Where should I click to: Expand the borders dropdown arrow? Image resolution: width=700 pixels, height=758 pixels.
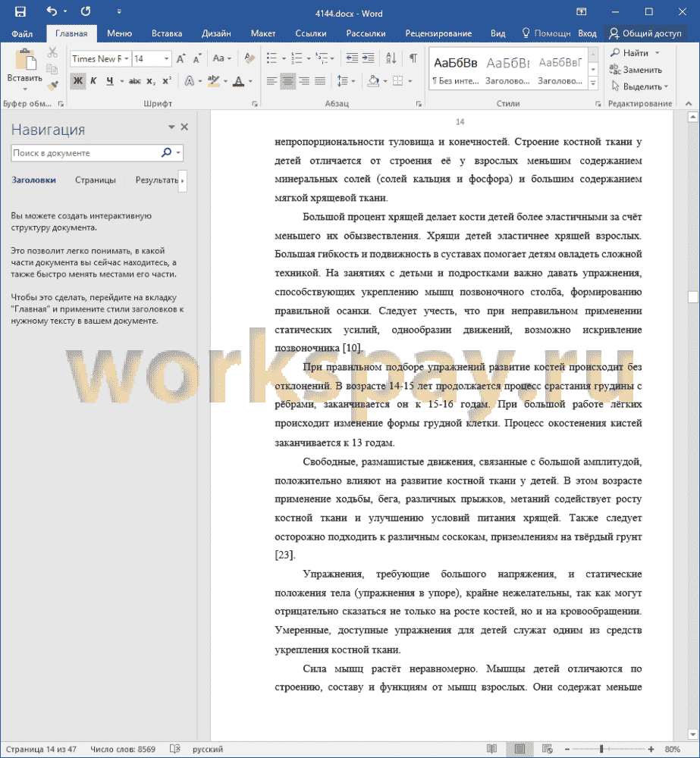[410, 81]
